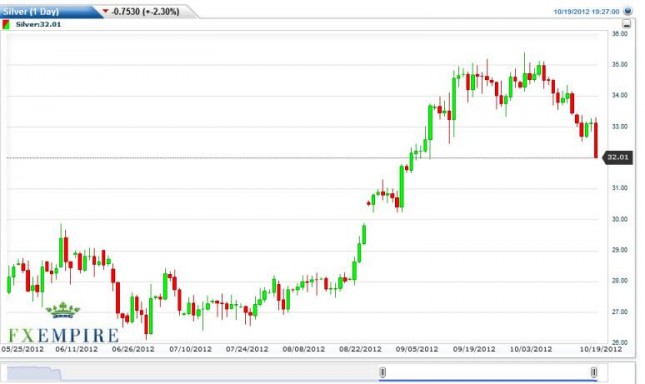
Task: Click the navigator history area preview
Action: point(34,373)
